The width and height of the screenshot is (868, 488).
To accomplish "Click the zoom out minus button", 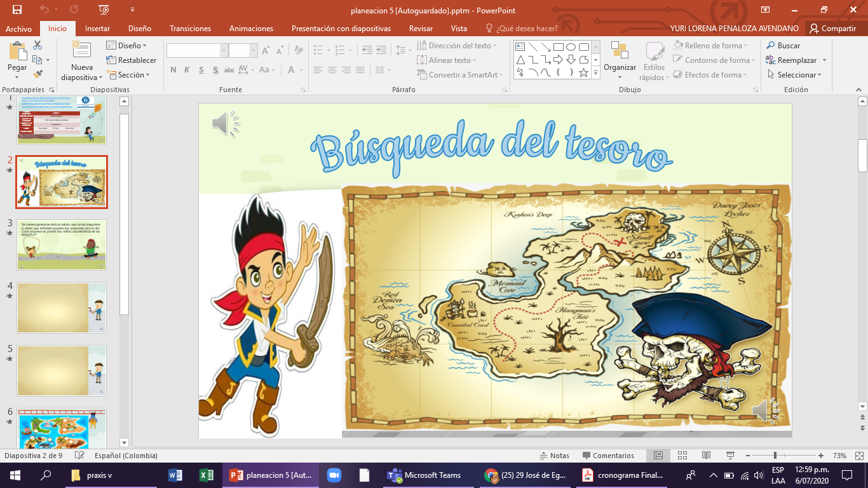I will 749,456.
